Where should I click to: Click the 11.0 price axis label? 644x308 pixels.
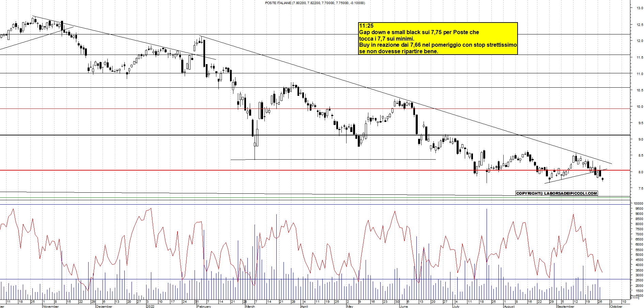point(640,74)
